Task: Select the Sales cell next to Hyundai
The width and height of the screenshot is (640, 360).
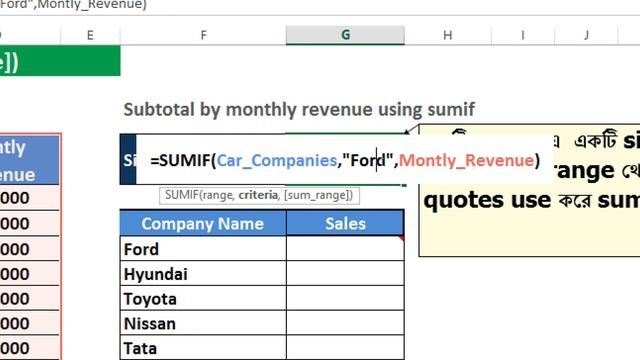Action: [x=345, y=273]
